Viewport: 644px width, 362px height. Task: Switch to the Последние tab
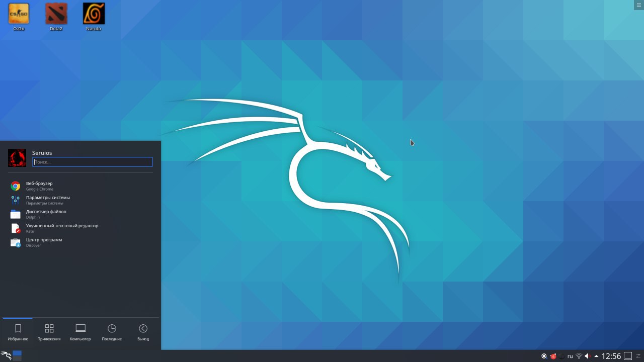112,332
